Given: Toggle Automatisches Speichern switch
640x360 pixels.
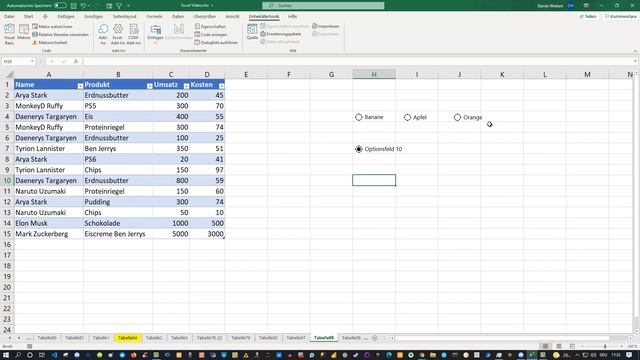Looking at the screenshot, I should coord(60,6).
